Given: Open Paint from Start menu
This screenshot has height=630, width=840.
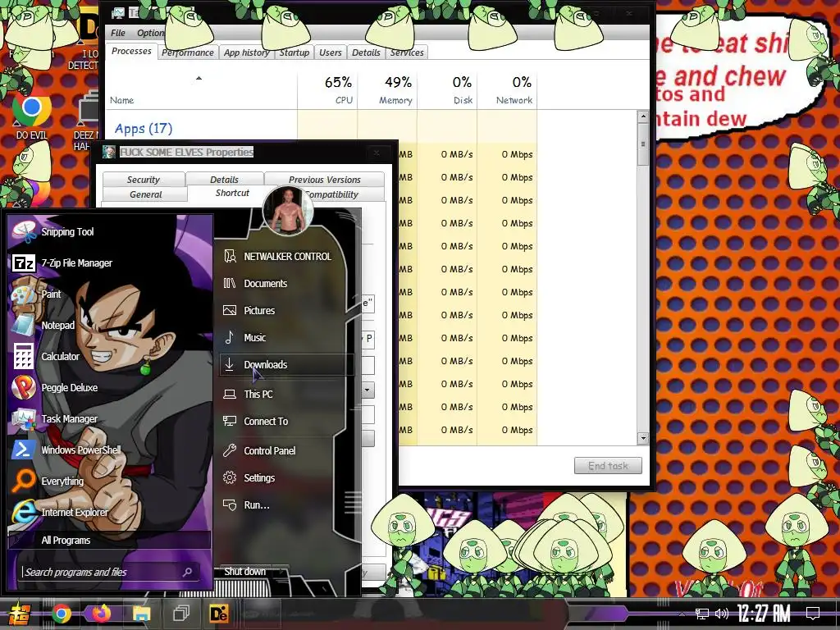Looking at the screenshot, I should (x=38, y=294).
